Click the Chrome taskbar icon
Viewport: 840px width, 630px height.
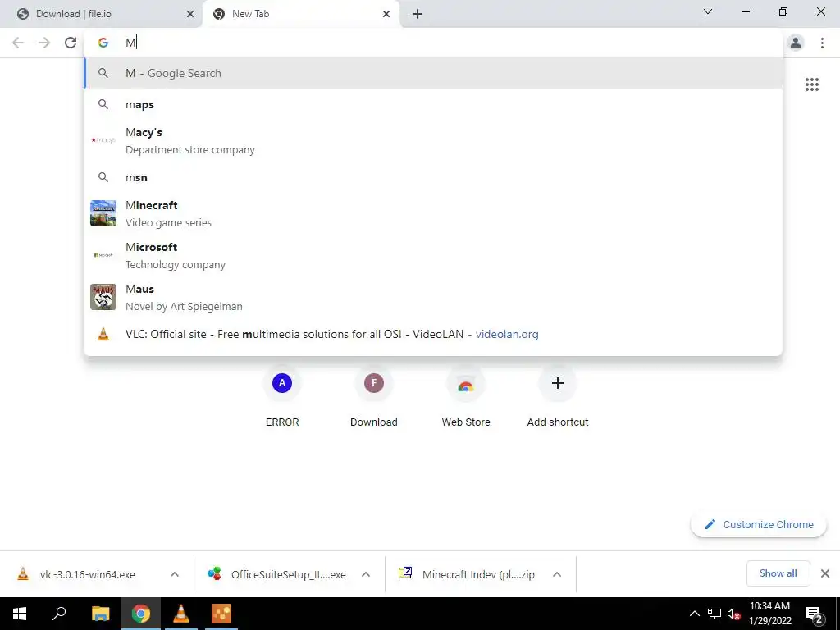point(141,614)
